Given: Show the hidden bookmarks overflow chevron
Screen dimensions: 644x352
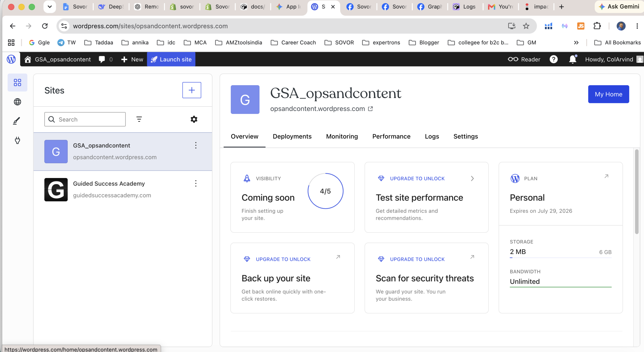Looking at the screenshot, I should click(576, 43).
